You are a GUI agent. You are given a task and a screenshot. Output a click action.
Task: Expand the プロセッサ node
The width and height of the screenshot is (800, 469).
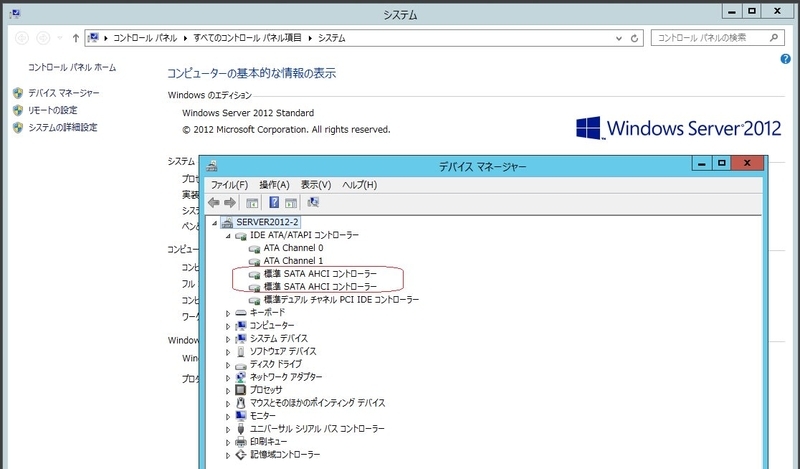[x=228, y=390]
